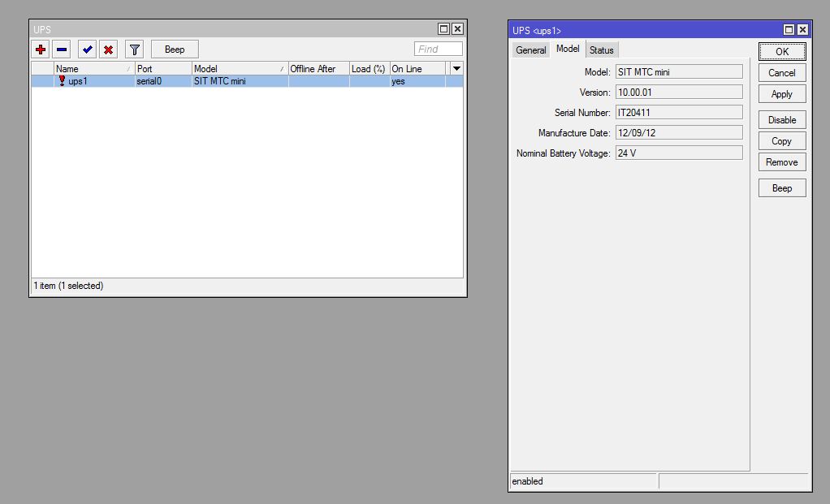
Task: Open the column selection dropdown arrow
Action: click(456, 68)
